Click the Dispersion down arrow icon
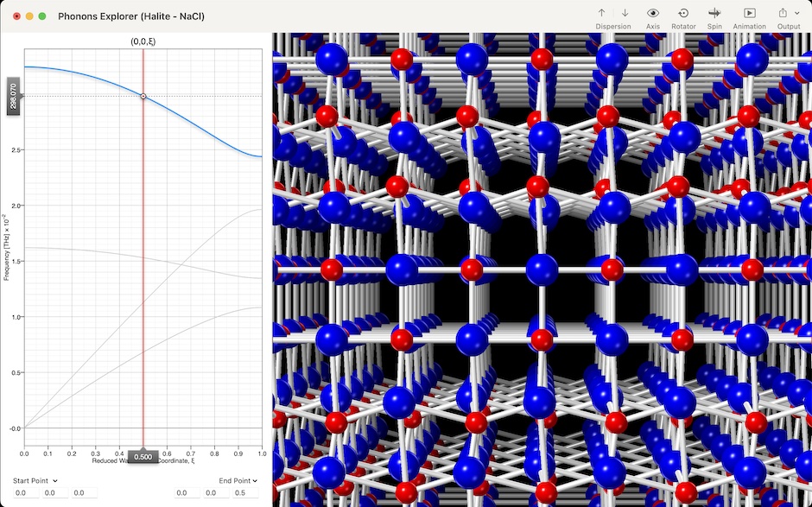Screen dimensions: 812x507 pos(625,13)
